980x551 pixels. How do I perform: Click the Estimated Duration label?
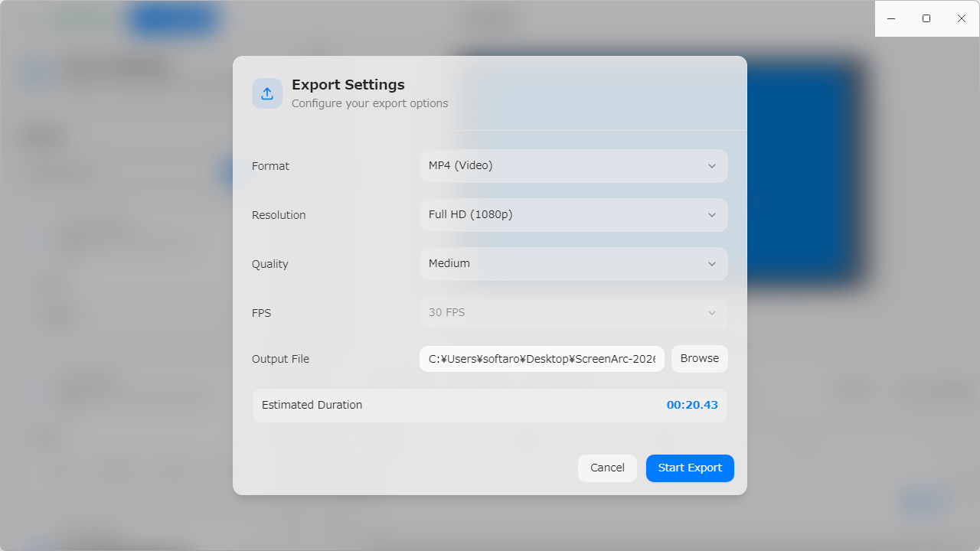pos(312,406)
